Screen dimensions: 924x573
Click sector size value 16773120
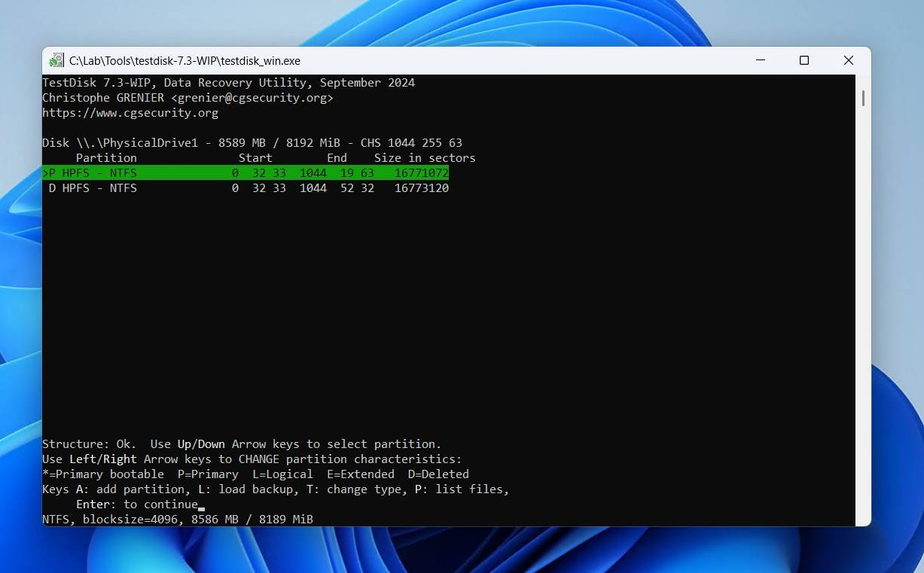pos(422,188)
